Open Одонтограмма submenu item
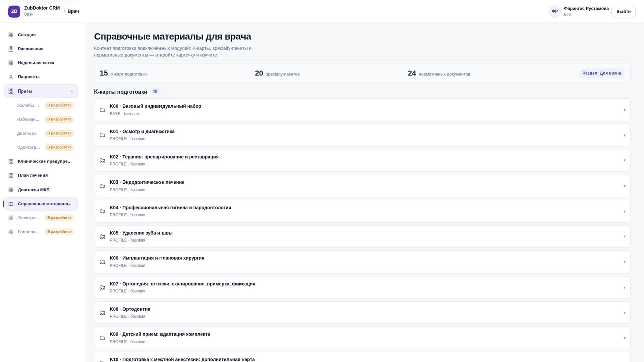This screenshot has height=362, width=644. tap(45, 147)
